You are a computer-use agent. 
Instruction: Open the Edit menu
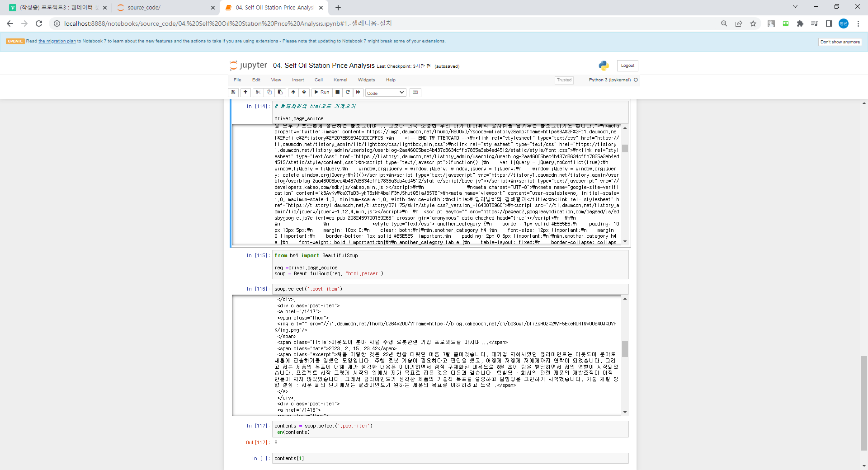point(256,80)
